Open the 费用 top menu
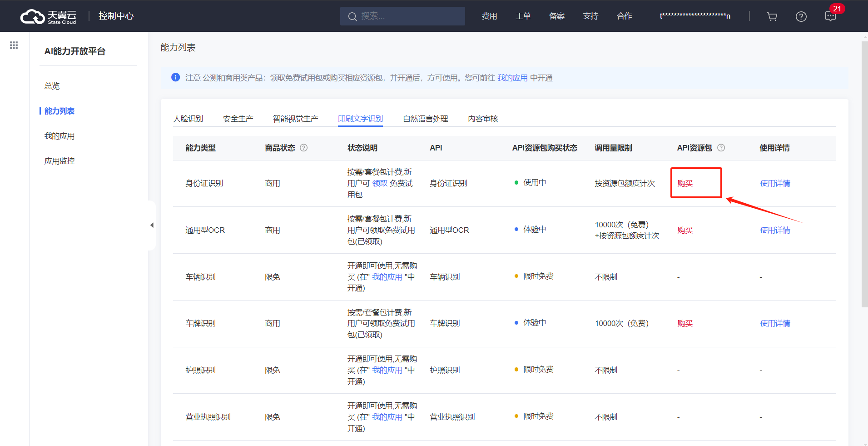The image size is (868, 446). click(x=489, y=16)
